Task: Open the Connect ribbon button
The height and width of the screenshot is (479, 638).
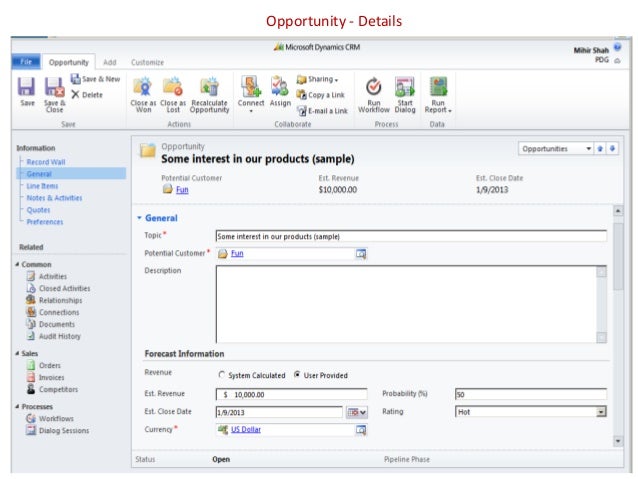Action: (x=251, y=94)
